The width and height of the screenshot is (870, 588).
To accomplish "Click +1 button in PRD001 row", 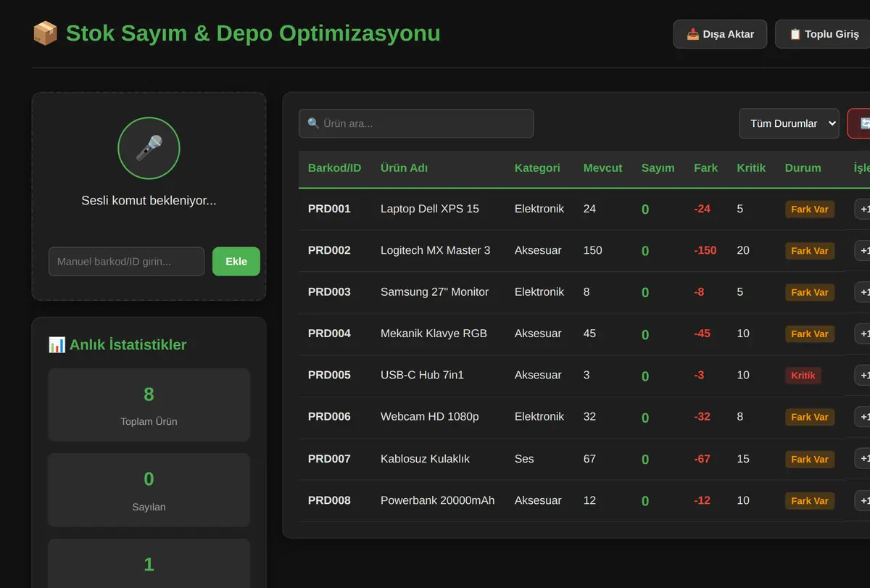I will click(x=863, y=209).
